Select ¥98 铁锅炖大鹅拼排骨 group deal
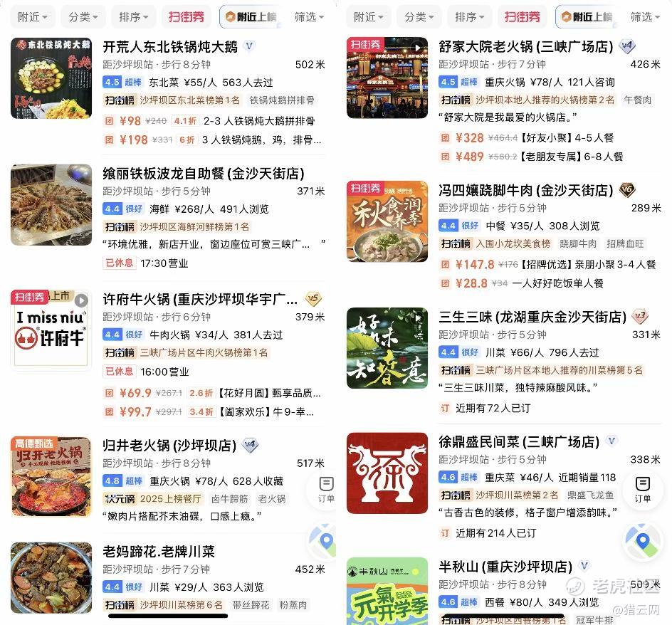The image size is (672, 625). click(x=210, y=121)
